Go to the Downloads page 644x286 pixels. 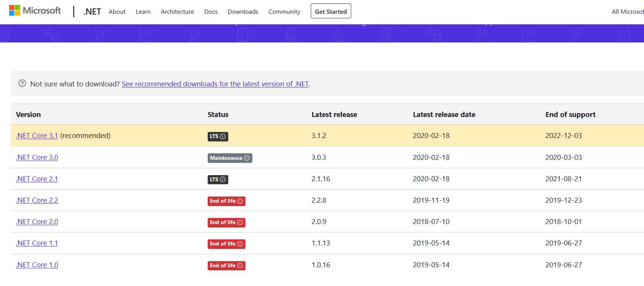point(243,11)
